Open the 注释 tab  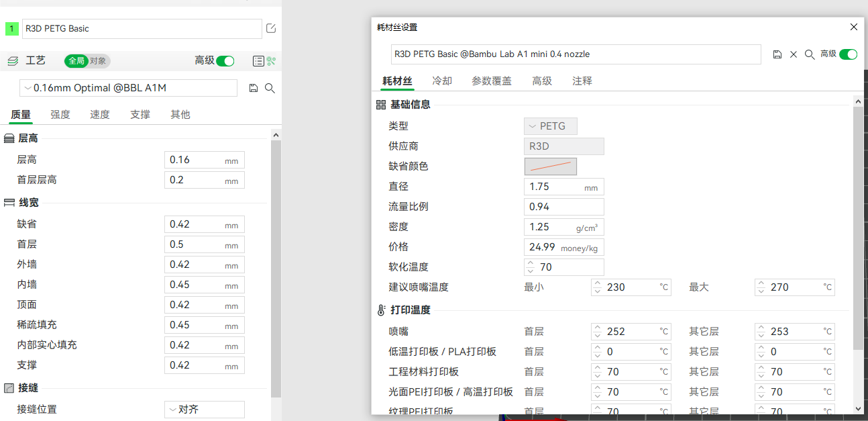pyautogui.click(x=582, y=81)
